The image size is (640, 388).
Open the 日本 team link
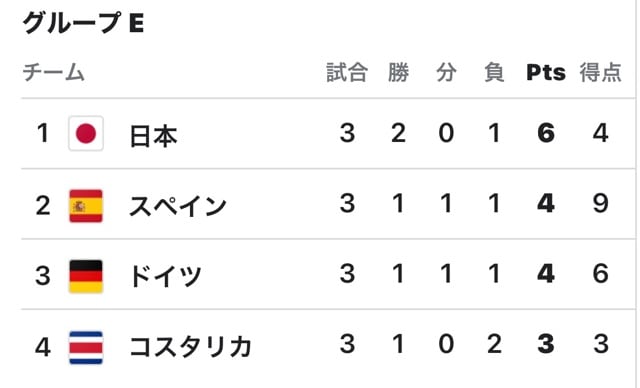coord(153,136)
